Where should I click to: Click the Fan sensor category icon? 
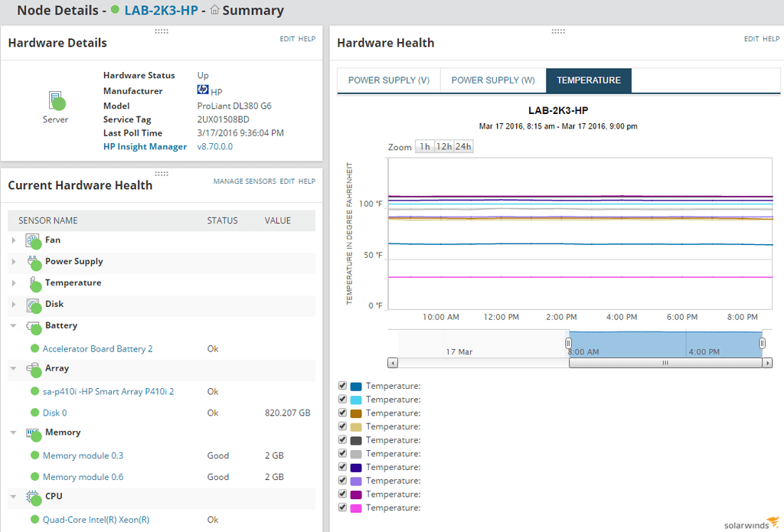(x=33, y=241)
